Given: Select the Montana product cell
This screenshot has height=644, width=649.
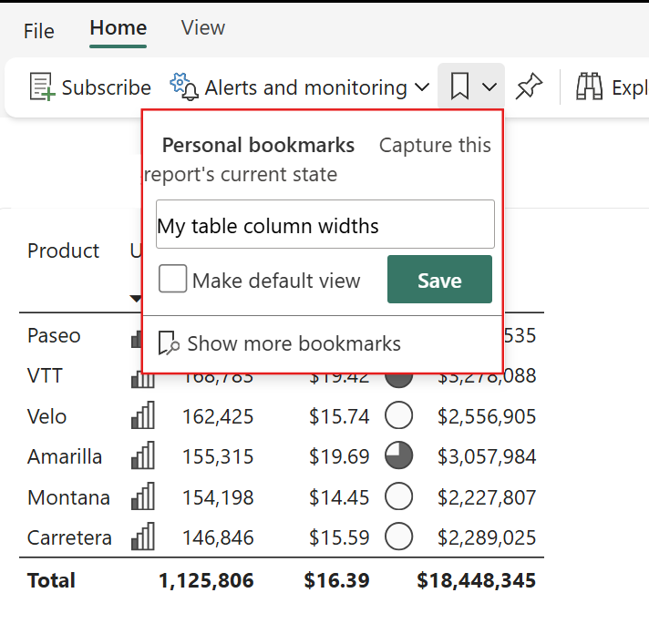Looking at the screenshot, I should (68, 497).
